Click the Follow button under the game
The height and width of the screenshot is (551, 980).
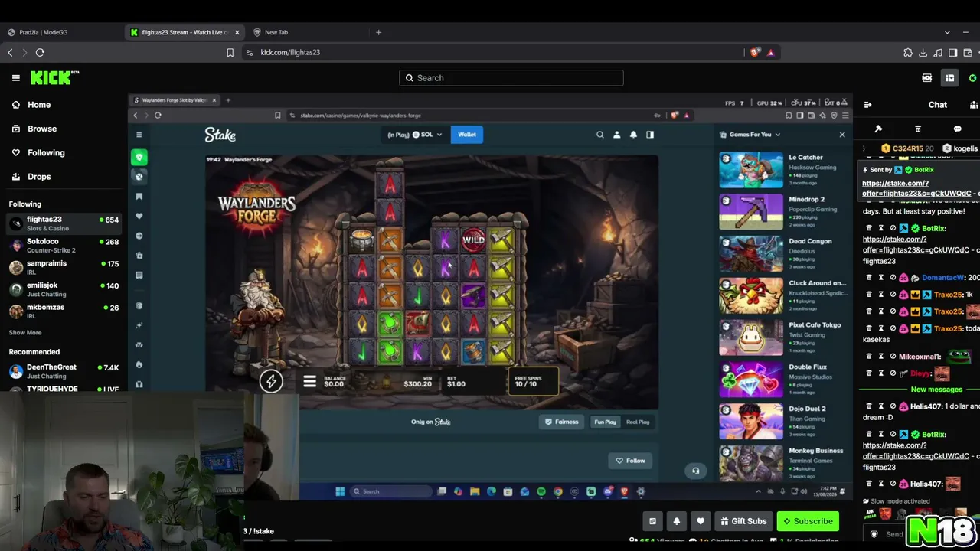click(631, 461)
